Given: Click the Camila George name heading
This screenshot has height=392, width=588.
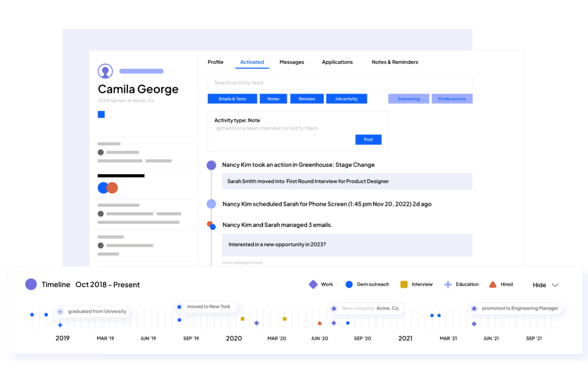Looking at the screenshot, I should [x=138, y=89].
